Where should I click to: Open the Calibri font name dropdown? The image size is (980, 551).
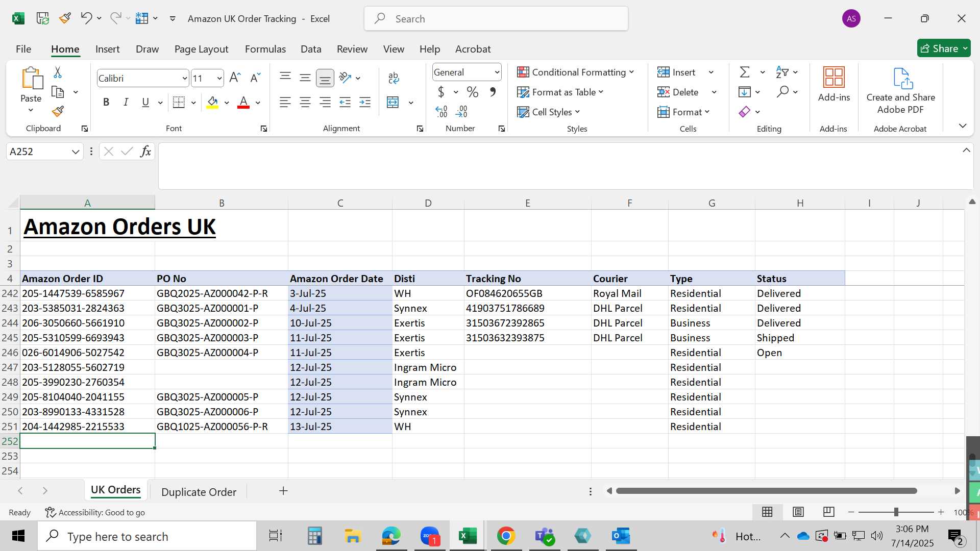tap(184, 78)
